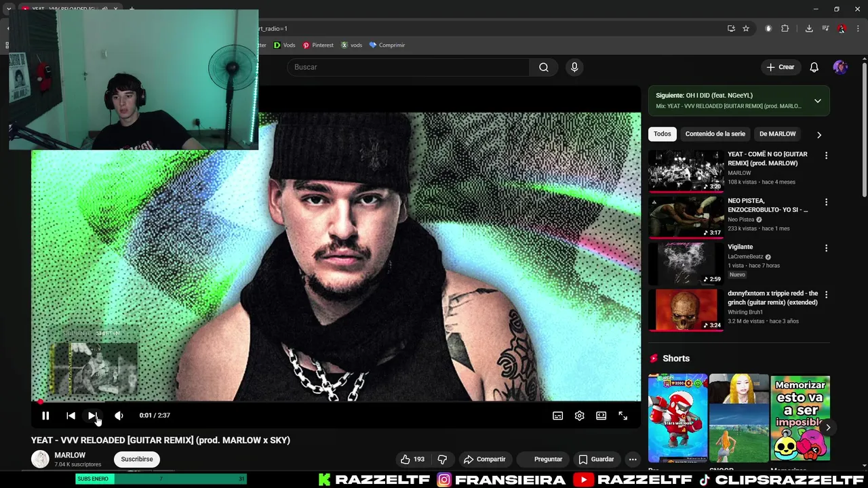Screen dimensions: 868x488
Task: Collapse the Siguiente mix playlist panel
Action: 818,101
